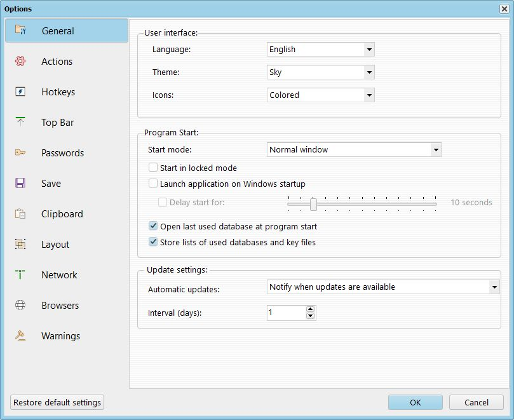Click the key icon beside Passwords

[x=20, y=152]
